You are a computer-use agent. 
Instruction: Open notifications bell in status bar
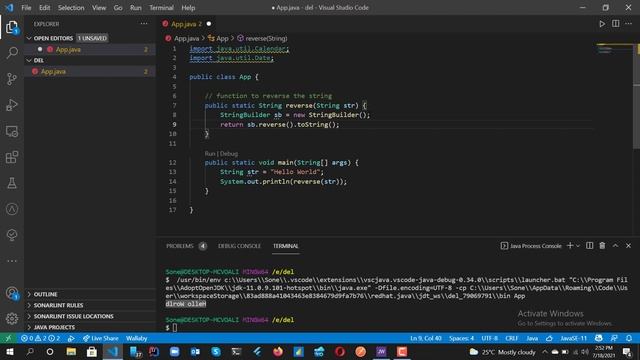(629, 338)
